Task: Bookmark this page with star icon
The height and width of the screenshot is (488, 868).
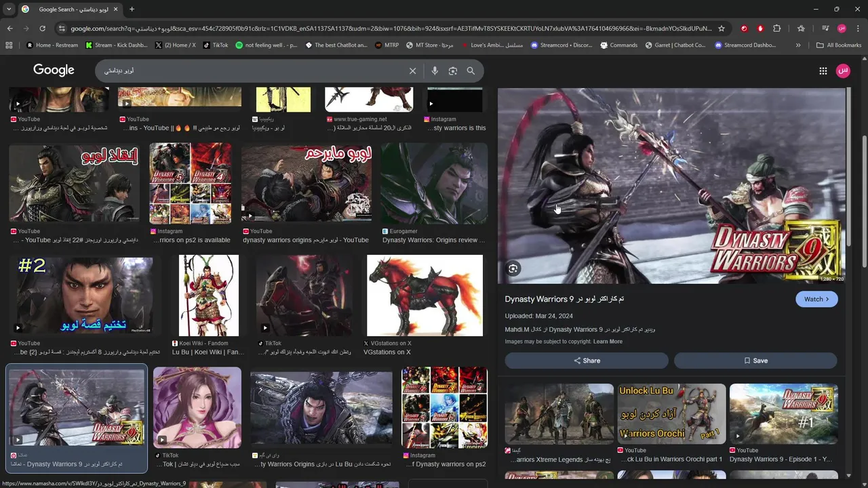Action: click(722, 28)
